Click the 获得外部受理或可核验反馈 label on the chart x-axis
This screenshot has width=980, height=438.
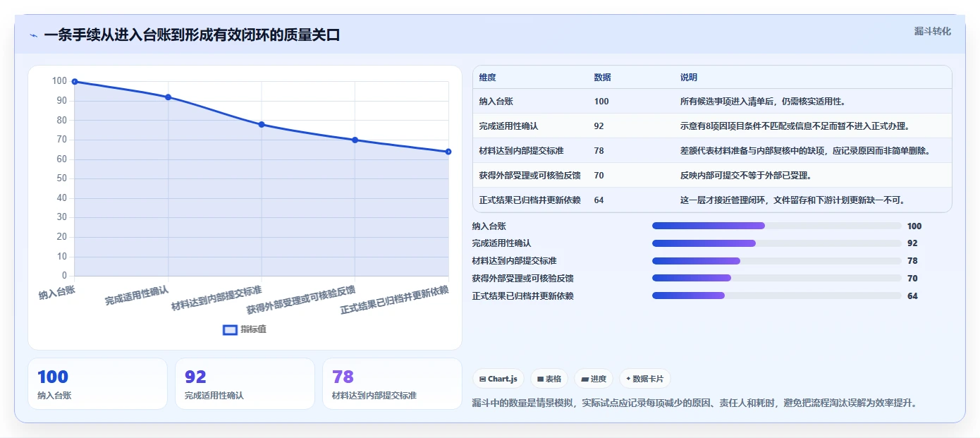click(301, 300)
